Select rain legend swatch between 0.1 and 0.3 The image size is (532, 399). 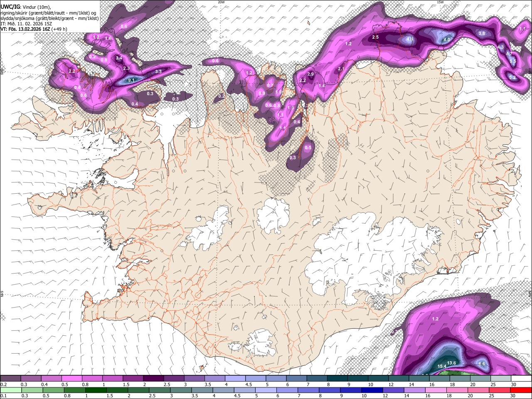(x=10, y=390)
